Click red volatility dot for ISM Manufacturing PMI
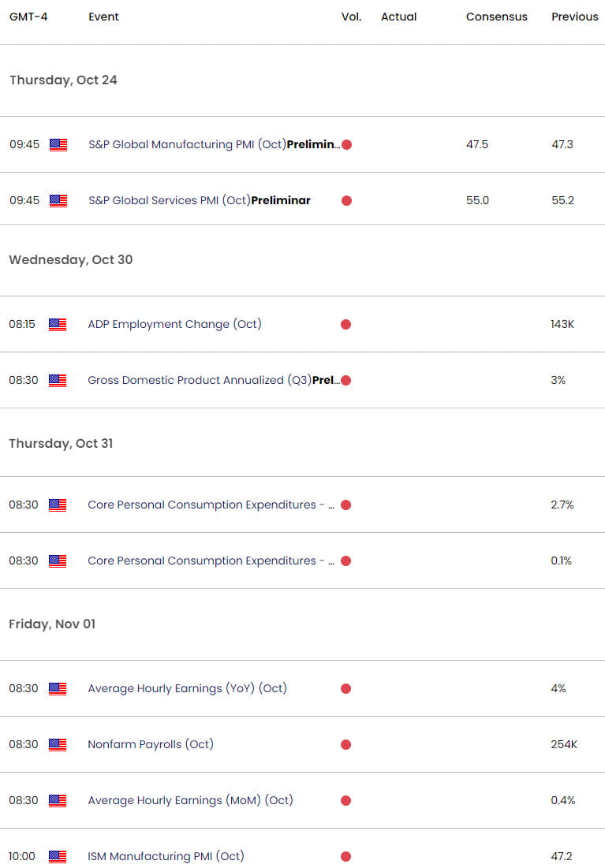 click(345, 856)
